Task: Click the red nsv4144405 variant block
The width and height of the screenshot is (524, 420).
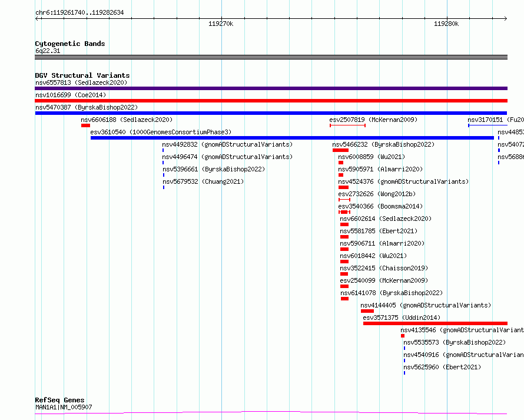Action: 367,311
